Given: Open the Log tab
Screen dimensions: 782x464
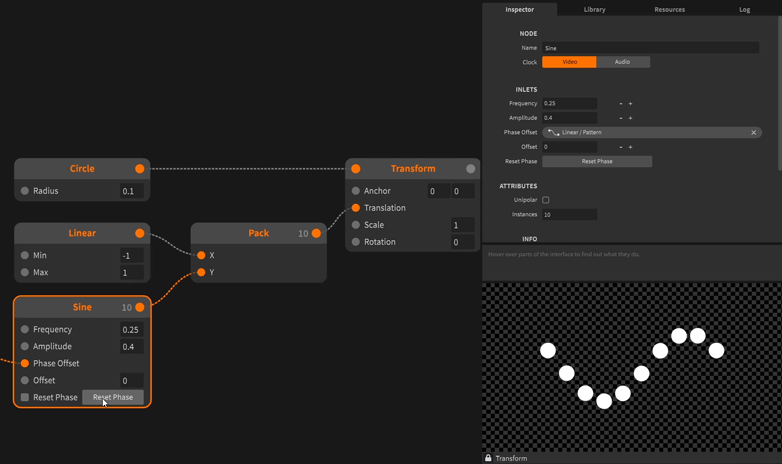Looking at the screenshot, I should pos(744,9).
